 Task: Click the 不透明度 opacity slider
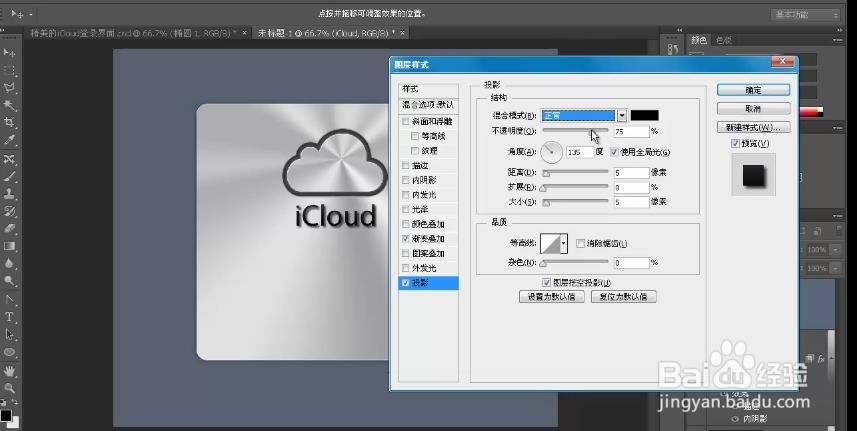point(575,131)
